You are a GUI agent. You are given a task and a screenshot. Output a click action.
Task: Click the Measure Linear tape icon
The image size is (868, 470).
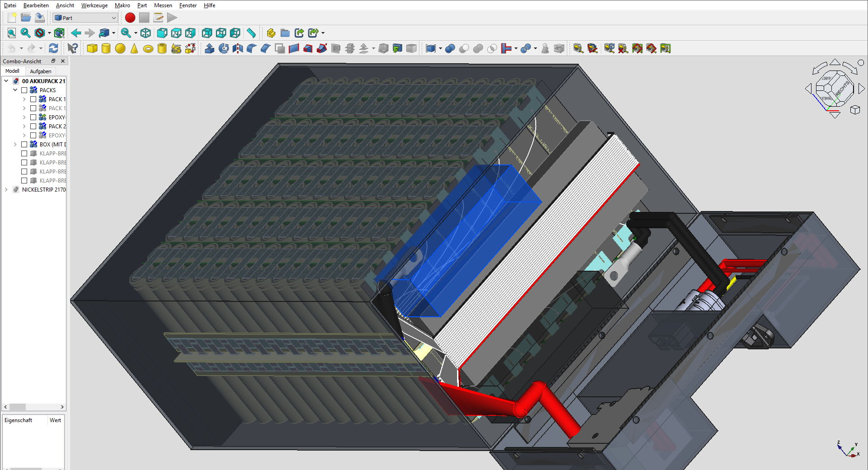coord(251,33)
